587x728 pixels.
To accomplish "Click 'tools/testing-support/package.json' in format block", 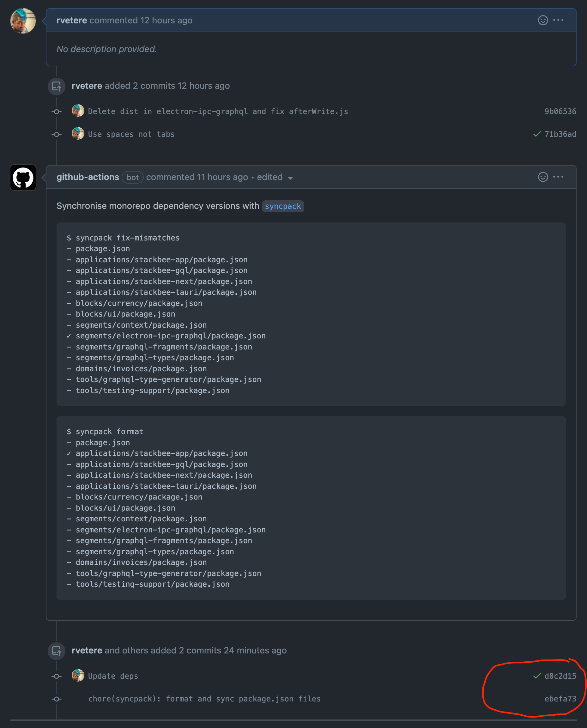I will tap(153, 584).
